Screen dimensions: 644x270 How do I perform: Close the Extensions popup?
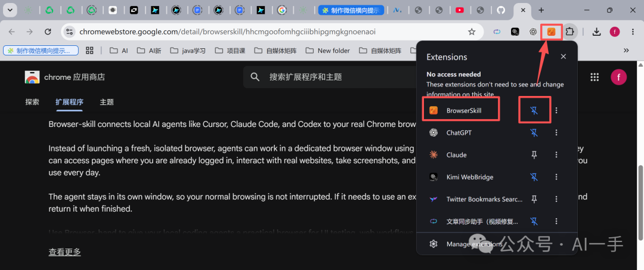pos(563,57)
